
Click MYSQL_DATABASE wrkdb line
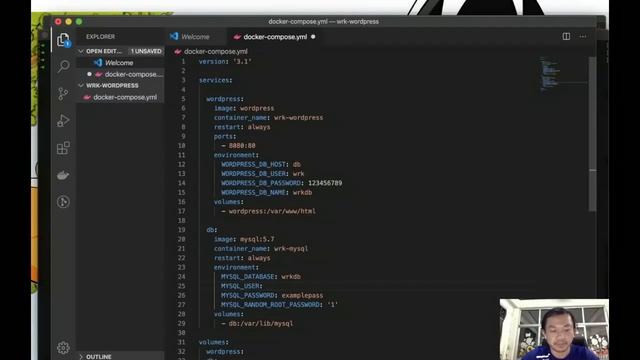point(261,277)
